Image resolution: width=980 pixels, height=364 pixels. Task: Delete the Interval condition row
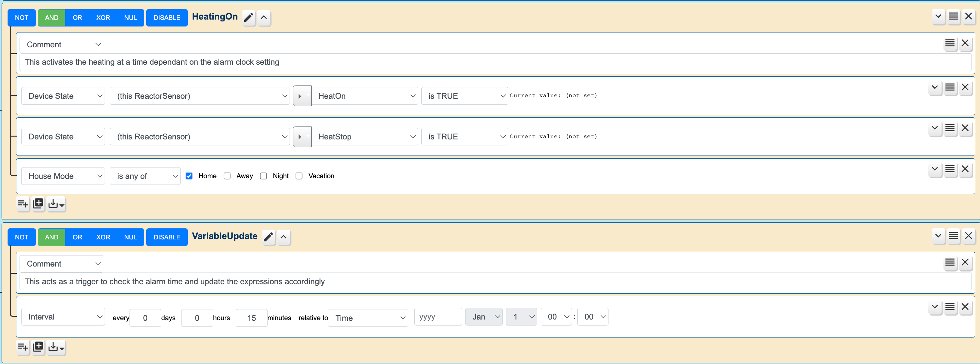click(x=965, y=307)
